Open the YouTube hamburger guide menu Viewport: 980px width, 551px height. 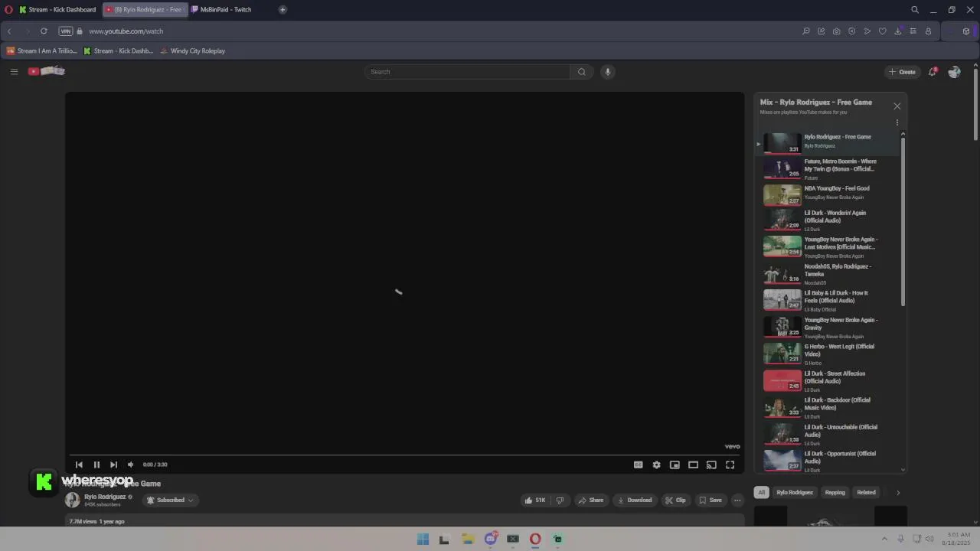pyautogui.click(x=14, y=71)
